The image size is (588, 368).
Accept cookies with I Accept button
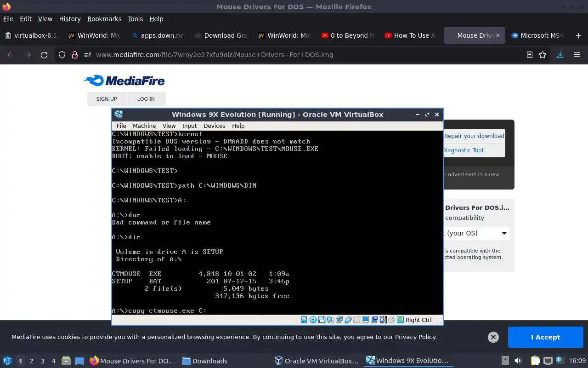pos(545,337)
